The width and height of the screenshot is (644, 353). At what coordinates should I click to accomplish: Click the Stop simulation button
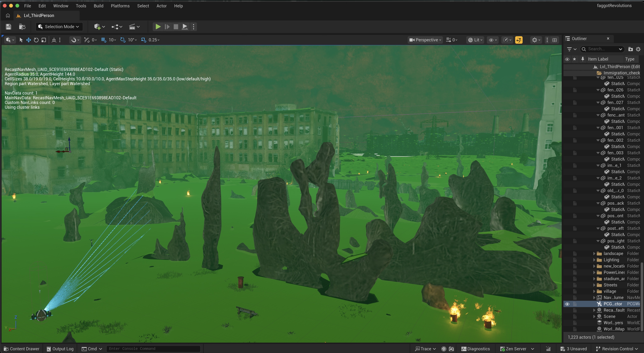176,27
